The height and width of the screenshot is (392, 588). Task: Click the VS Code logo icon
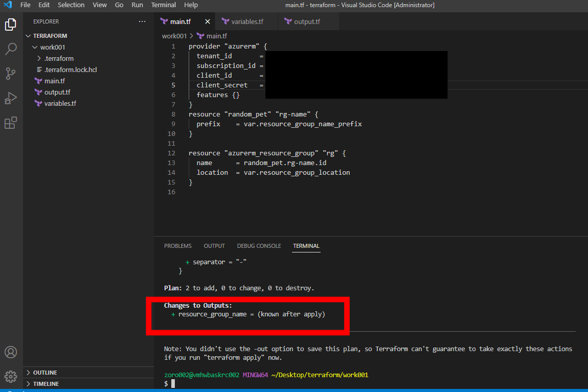[8, 5]
